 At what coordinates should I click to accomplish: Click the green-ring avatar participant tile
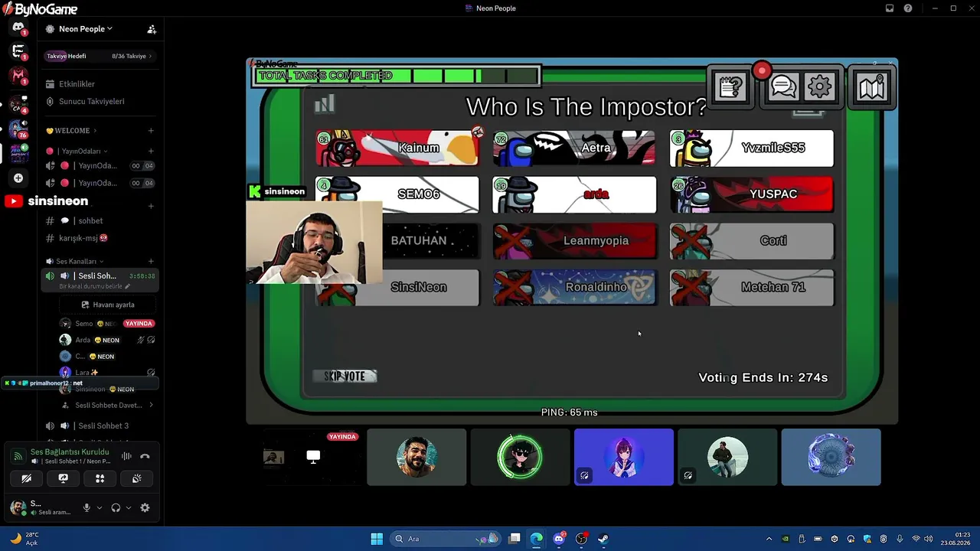point(520,457)
